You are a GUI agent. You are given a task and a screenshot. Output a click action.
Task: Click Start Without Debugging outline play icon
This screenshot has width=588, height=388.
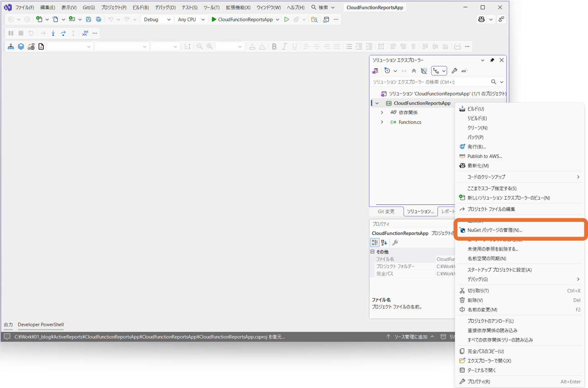click(287, 19)
